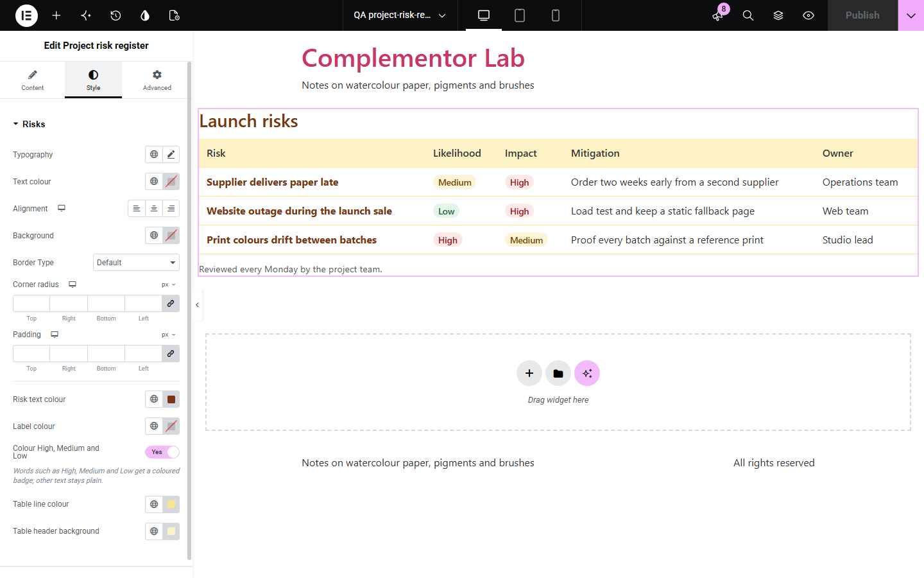Toggle Colour High, Medium and Low switch
This screenshot has height=578, width=924.
[x=162, y=452]
